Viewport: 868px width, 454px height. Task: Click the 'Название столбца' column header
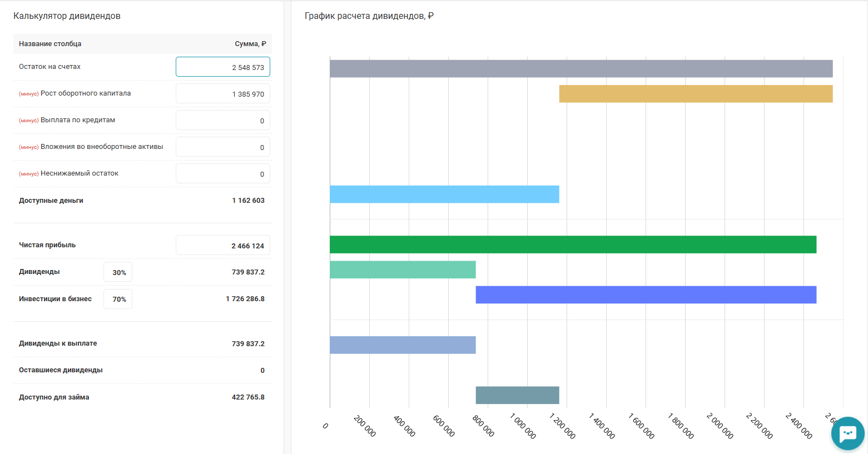tap(50, 44)
